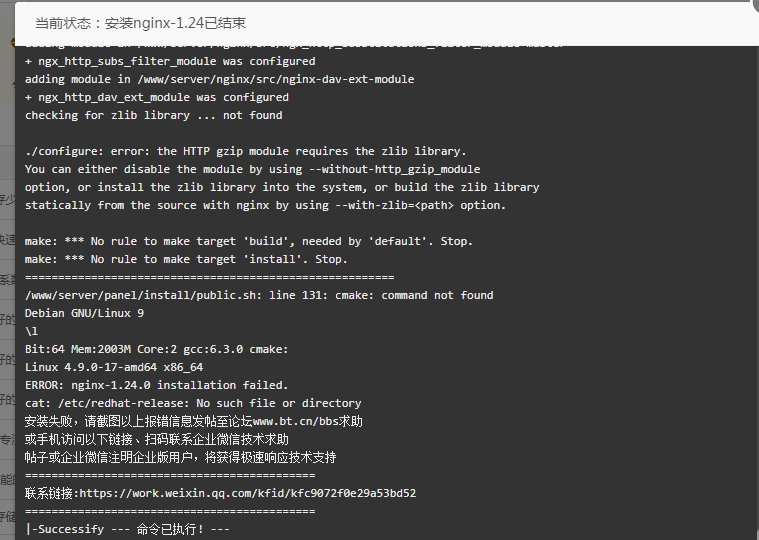Close the nginx install log dialog
759x540 pixels.
click(x=755, y=6)
